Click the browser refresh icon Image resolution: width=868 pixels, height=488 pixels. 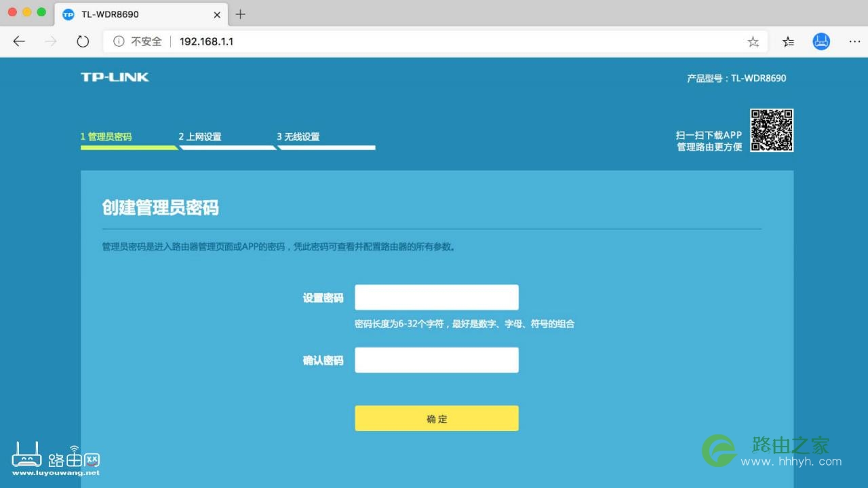coord(83,41)
